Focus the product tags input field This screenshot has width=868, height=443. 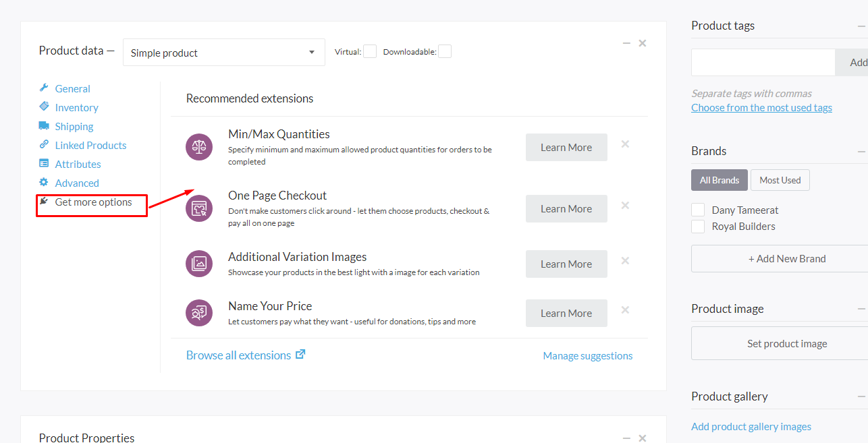point(763,63)
